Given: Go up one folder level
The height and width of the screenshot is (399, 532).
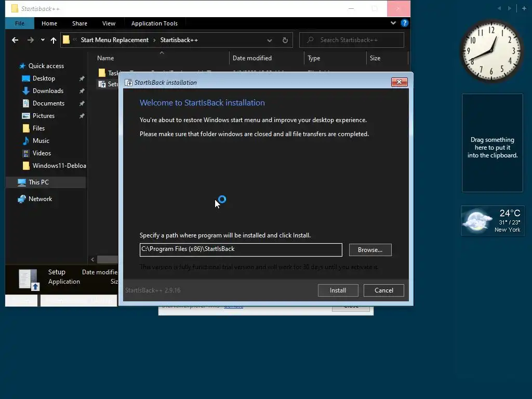Looking at the screenshot, I should click(x=54, y=40).
